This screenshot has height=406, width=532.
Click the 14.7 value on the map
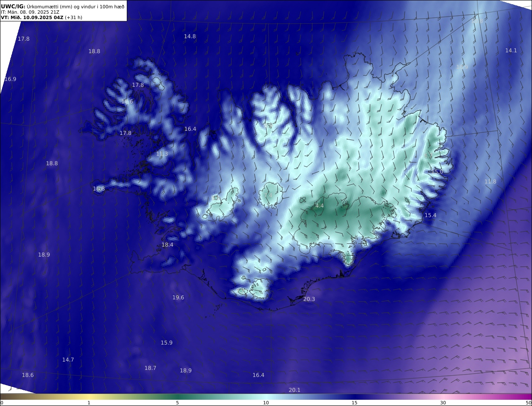coord(68,360)
